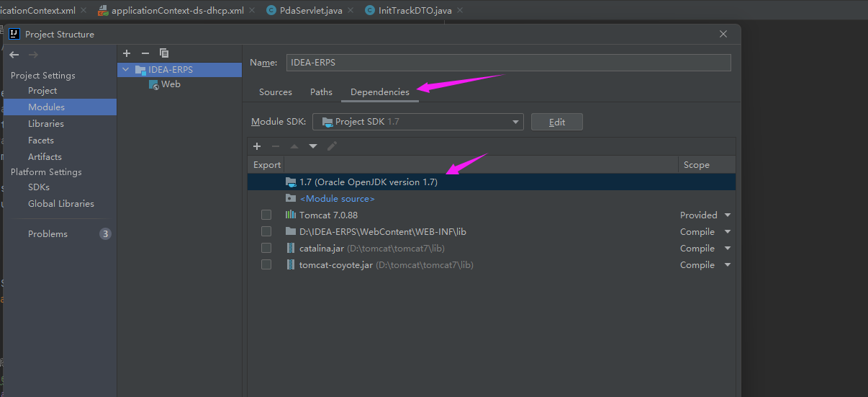The height and width of the screenshot is (397, 868).
Task: Open the PdaServlet.java editor tab
Action: tap(311, 11)
